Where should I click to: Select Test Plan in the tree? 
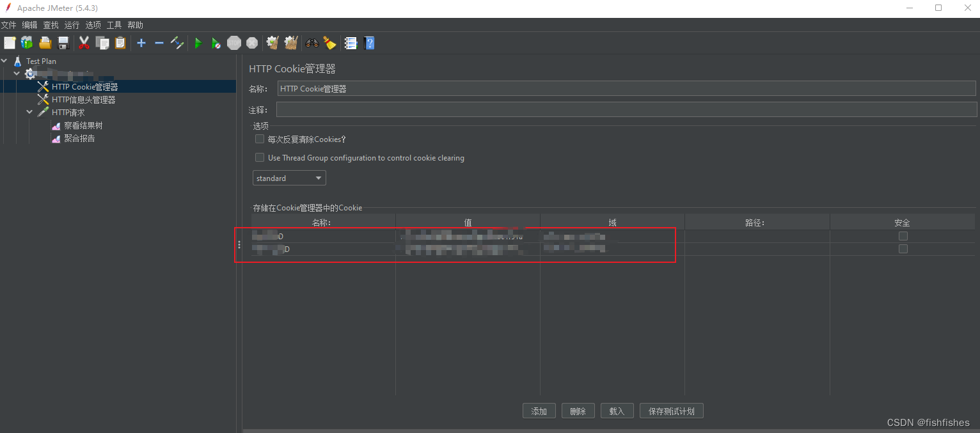pos(41,61)
